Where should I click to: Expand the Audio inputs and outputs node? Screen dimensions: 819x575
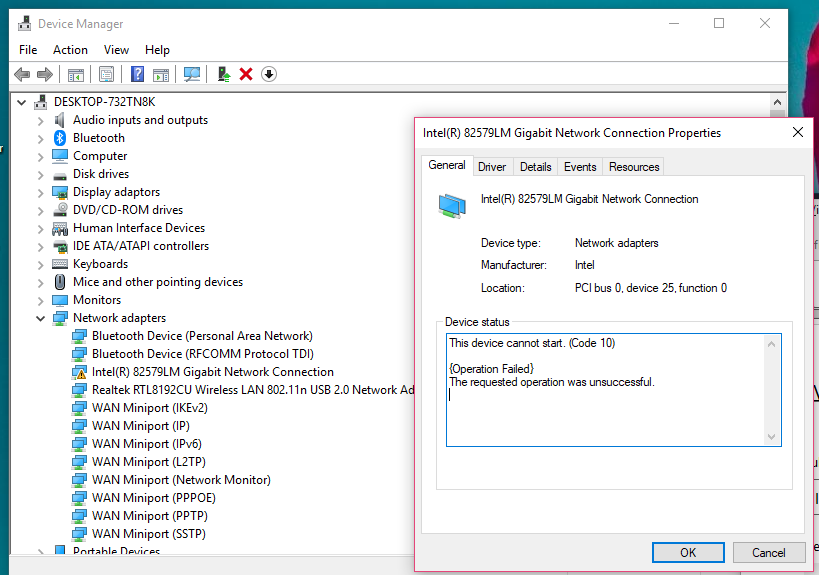click(x=41, y=121)
